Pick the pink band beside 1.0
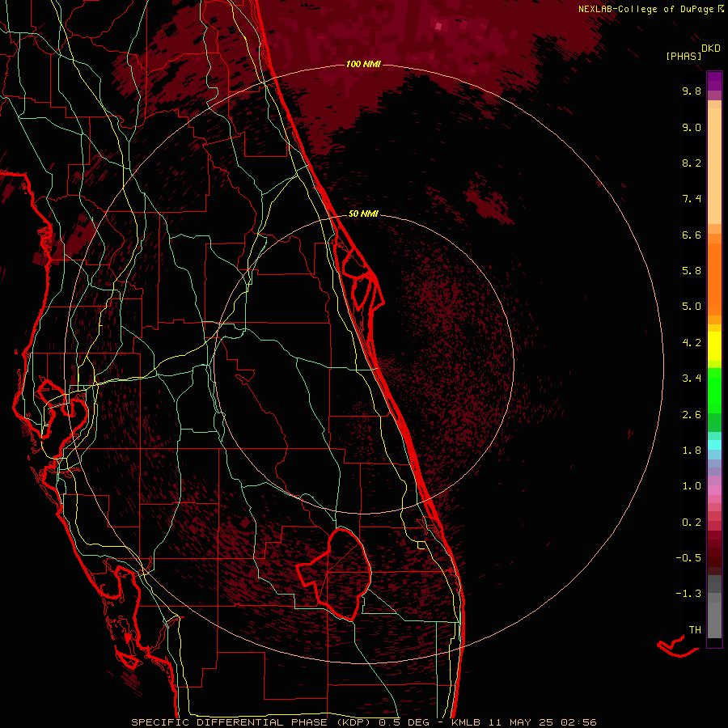 (x=714, y=490)
